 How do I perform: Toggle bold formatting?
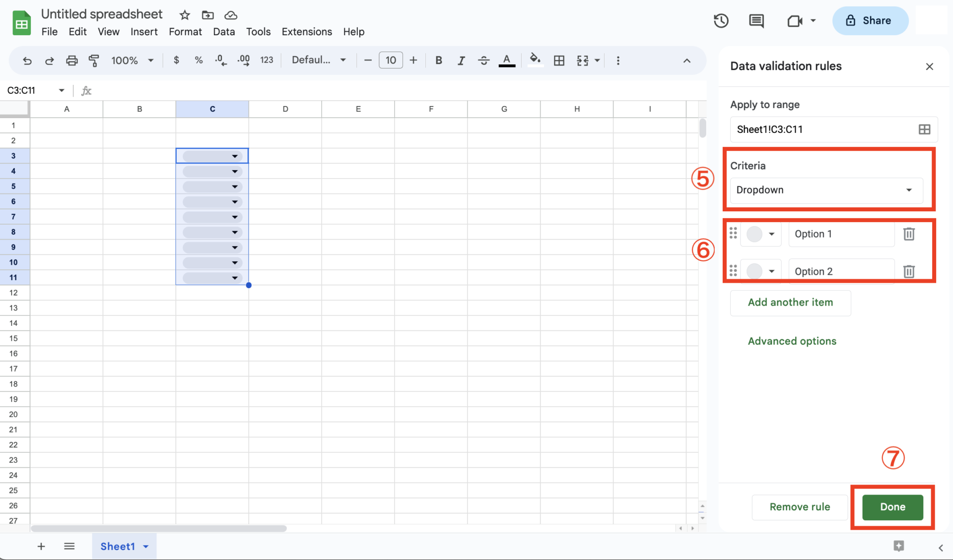[x=438, y=61]
